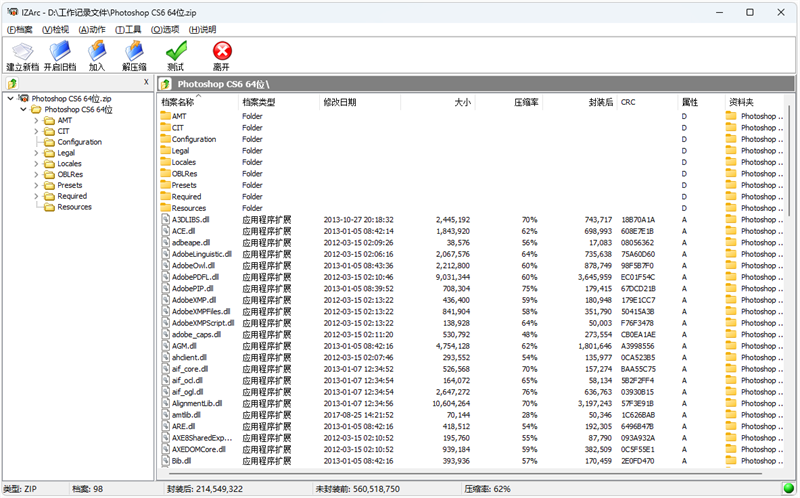Click the up-folder icon in the tree pane header
Image resolution: width=800 pixels, height=498 pixels.
coord(12,83)
